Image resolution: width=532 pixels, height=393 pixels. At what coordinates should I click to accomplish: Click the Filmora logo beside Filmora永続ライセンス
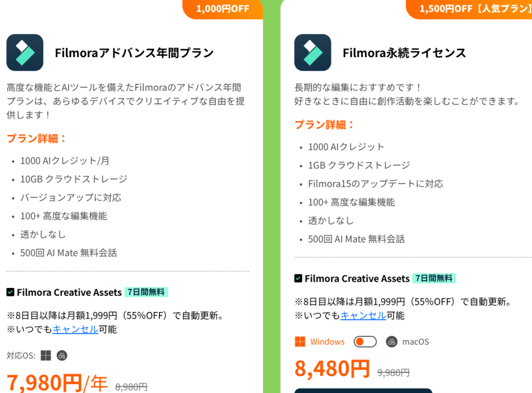point(313,53)
